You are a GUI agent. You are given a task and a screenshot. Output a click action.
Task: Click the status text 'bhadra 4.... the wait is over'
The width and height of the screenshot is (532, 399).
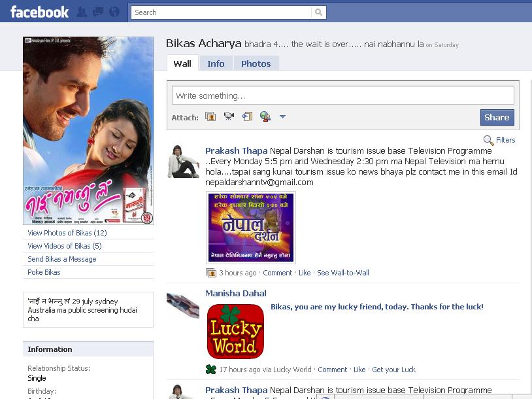click(x=297, y=44)
